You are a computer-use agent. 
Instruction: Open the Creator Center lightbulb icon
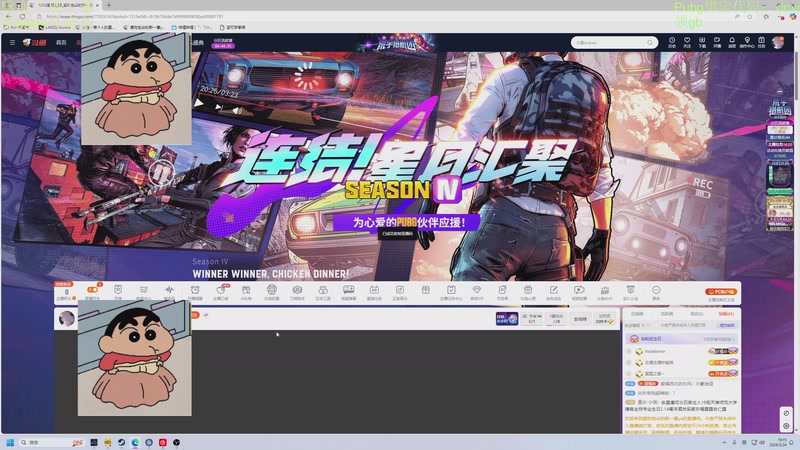click(x=747, y=42)
